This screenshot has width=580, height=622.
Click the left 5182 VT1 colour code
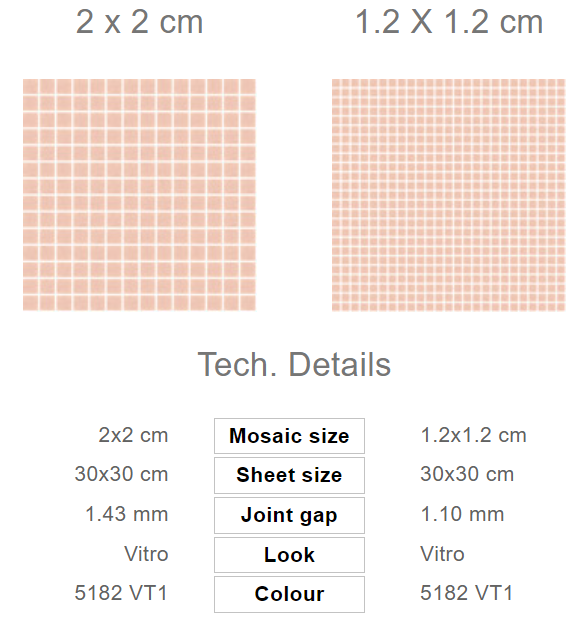click(x=121, y=593)
